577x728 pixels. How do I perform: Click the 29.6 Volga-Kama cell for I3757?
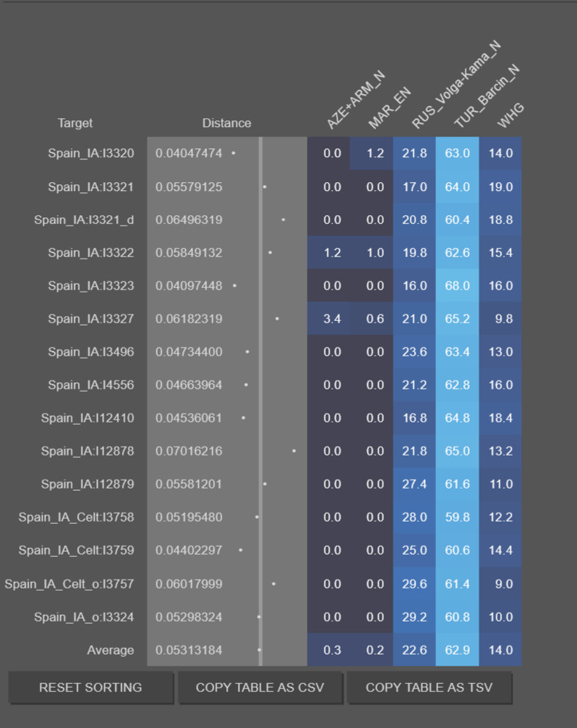click(414, 583)
